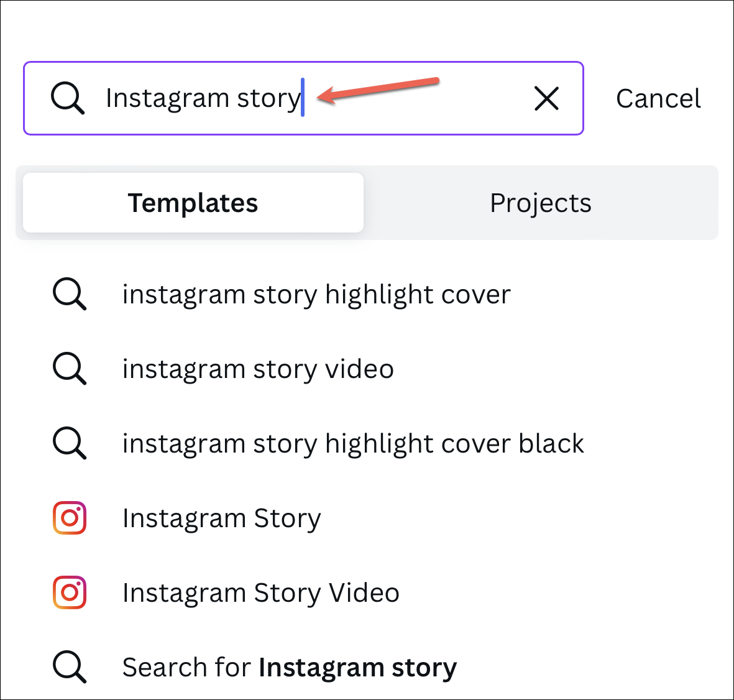Click inside the Instagram story search field
Image resolution: width=734 pixels, height=700 pixels.
pos(303,98)
